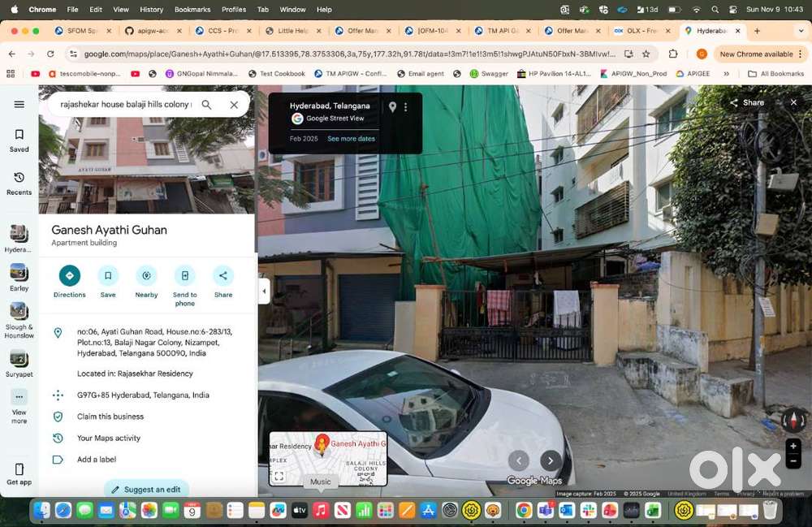812x527 pixels.
Task: Open the Bookmarks menu in menu bar
Action: [x=192, y=10]
